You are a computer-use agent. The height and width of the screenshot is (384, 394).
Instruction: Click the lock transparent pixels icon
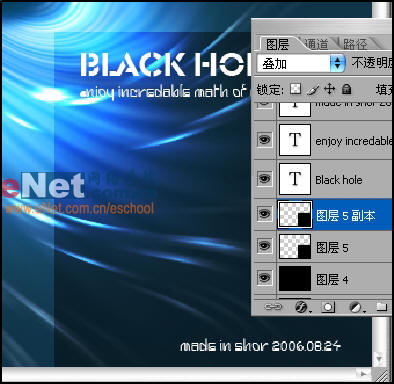295,89
